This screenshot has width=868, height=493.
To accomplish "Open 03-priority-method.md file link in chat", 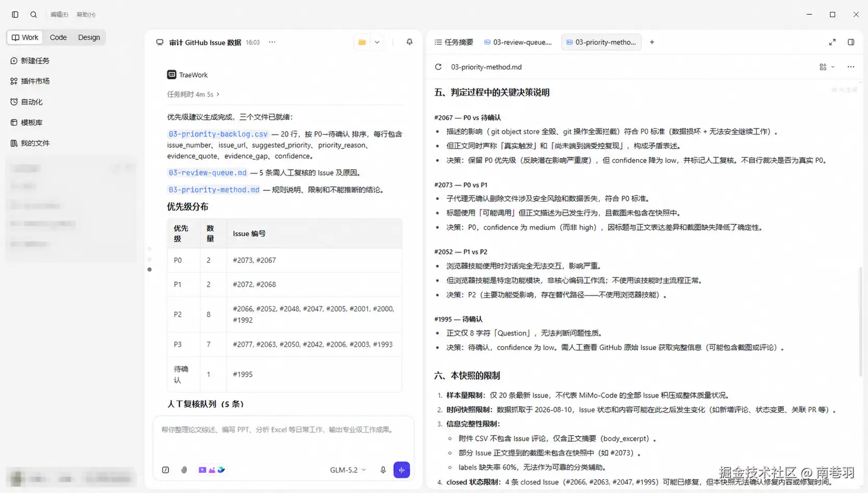I will pos(214,190).
